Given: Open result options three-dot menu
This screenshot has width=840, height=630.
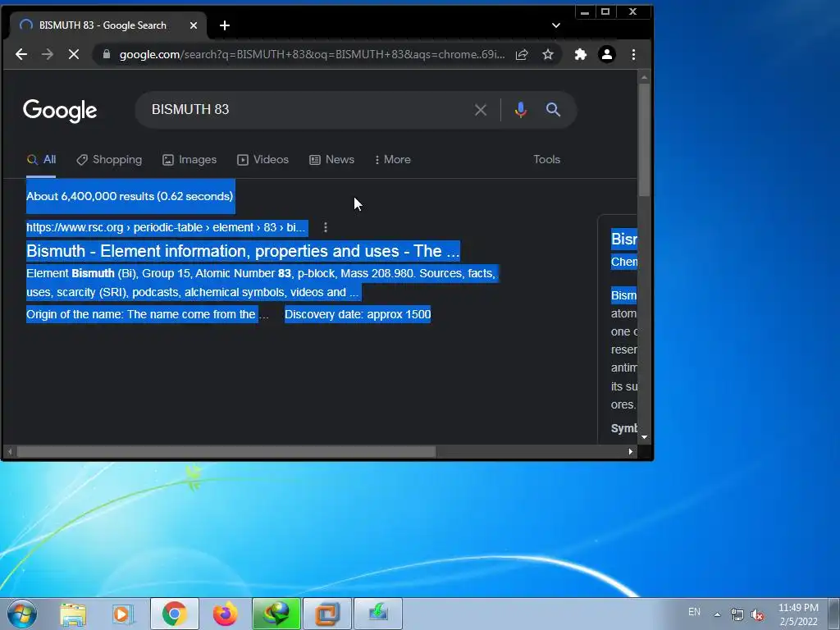Looking at the screenshot, I should [x=326, y=228].
